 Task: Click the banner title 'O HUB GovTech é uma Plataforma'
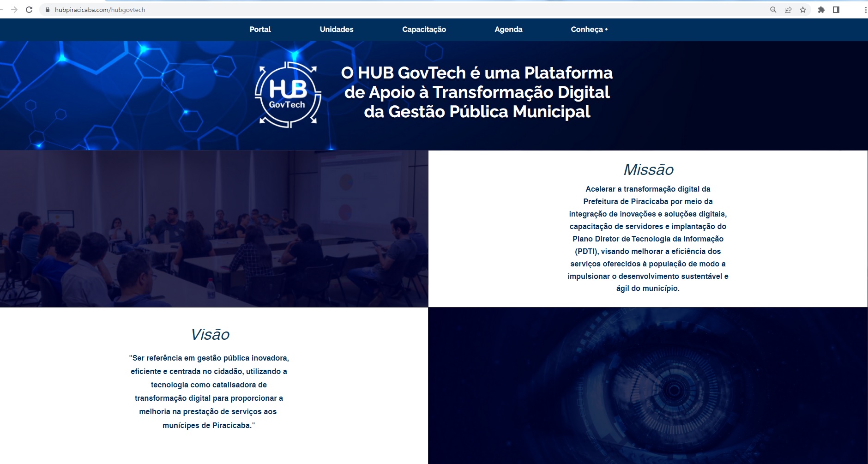[477, 73]
